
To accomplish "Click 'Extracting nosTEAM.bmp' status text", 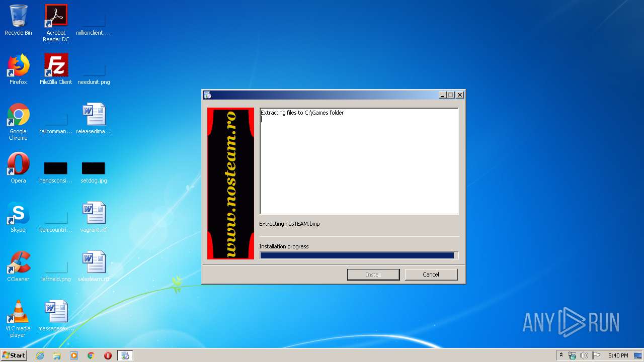I will pyautogui.click(x=289, y=224).
